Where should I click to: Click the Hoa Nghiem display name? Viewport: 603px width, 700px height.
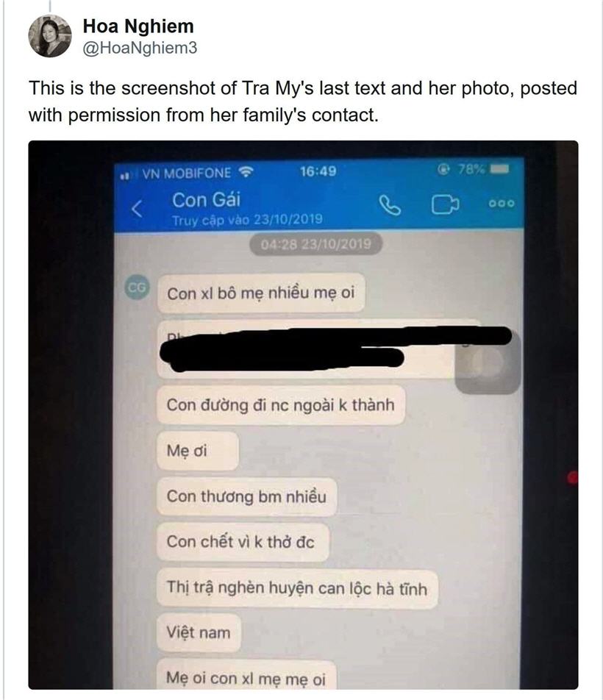coord(138,26)
